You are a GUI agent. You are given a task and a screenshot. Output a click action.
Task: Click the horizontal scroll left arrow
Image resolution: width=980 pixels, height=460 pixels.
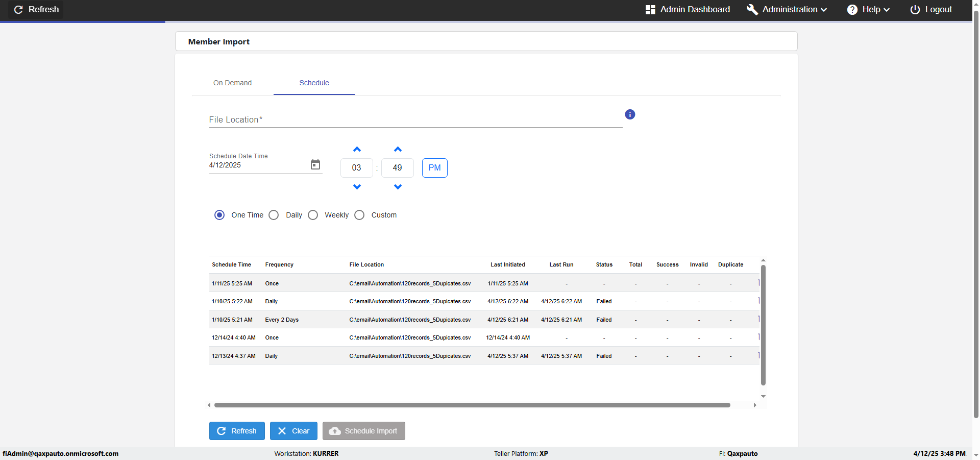coord(209,405)
